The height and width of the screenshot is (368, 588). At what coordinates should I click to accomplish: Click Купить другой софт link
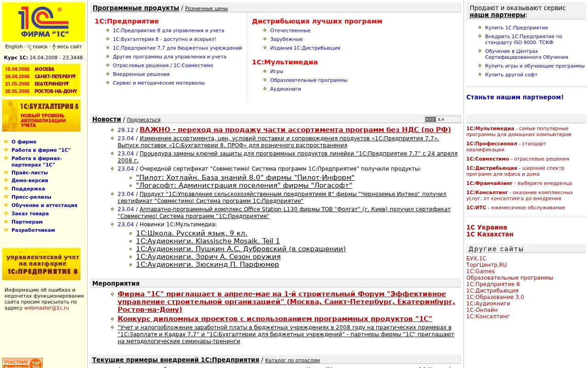pyautogui.click(x=511, y=75)
